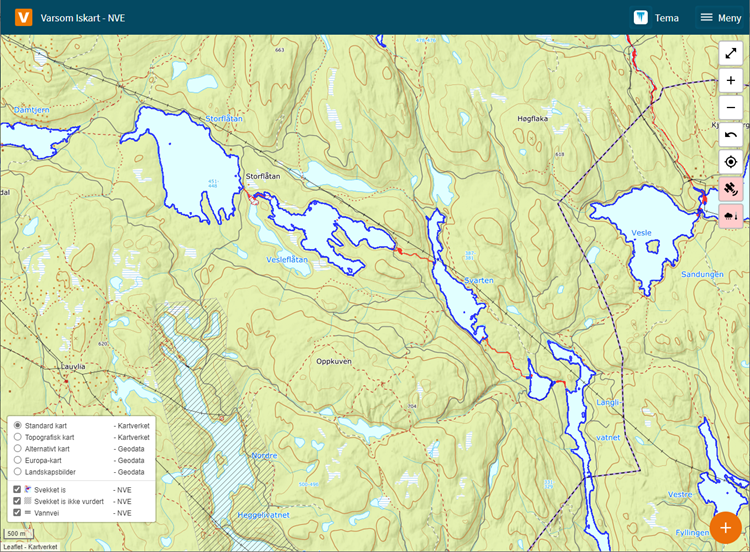Locate my position with the target icon
This screenshot has width=750, height=552.
tap(730, 162)
